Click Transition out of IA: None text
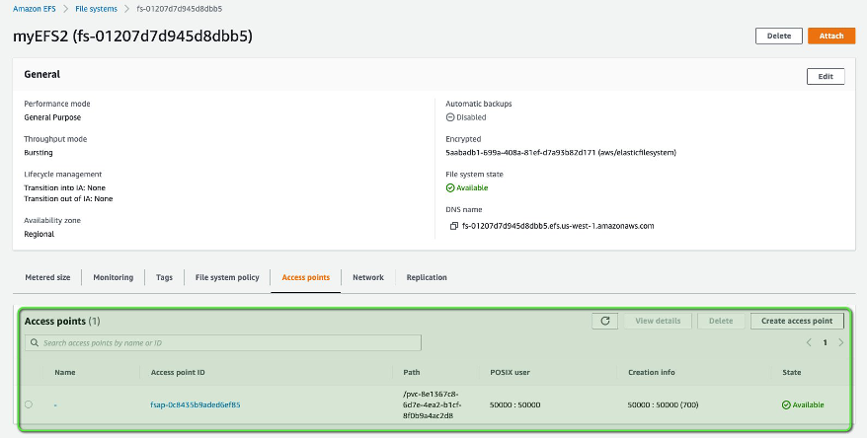Viewport: 868px width, 439px height. click(68, 199)
